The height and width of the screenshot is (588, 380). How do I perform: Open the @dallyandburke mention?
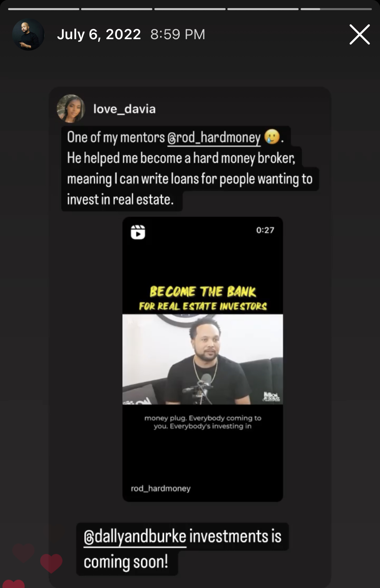135,537
